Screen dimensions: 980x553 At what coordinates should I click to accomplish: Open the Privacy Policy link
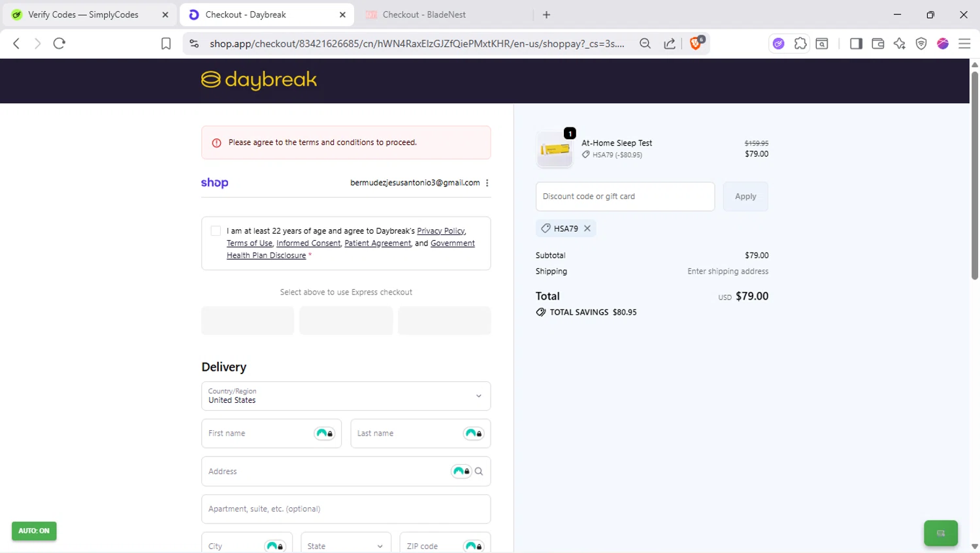[441, 231]
